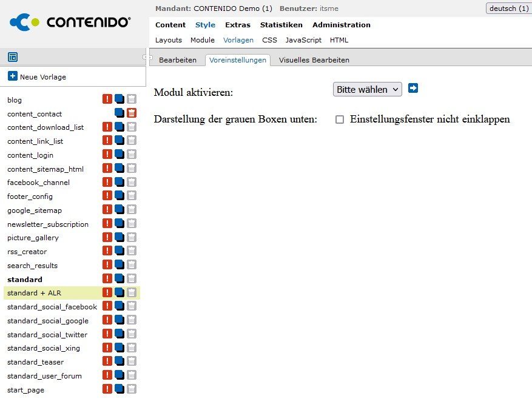This screenshot has height=407, width=532.
Task: Collapse the left sidebar using the arrow handle
Action: (x=146, y=57)
